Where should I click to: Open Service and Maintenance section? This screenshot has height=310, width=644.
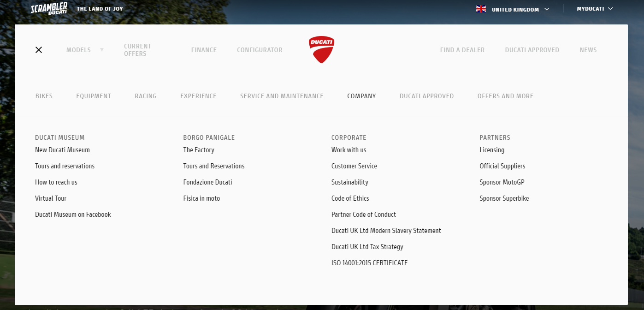click(282, 96)
